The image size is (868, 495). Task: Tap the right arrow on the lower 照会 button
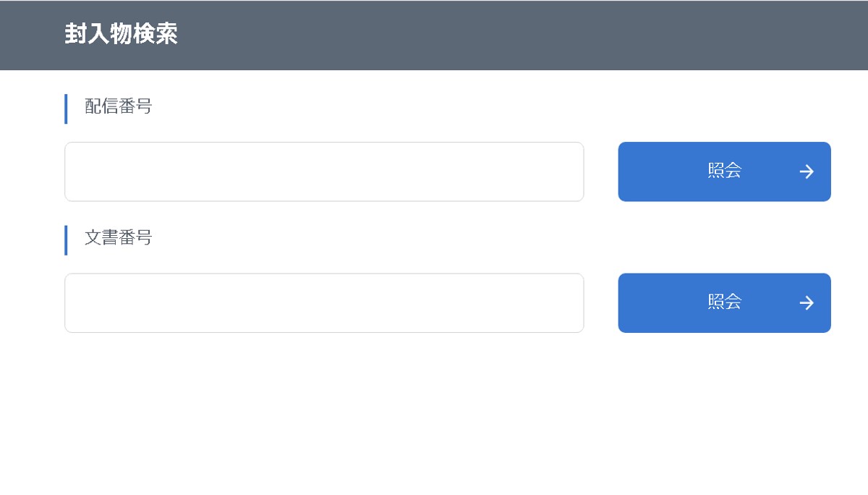coord(807,302)
